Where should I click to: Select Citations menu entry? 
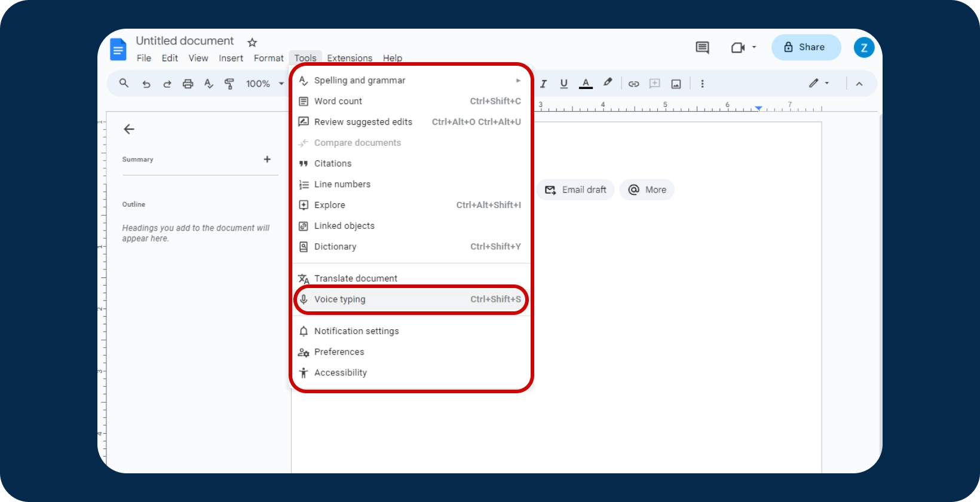[x=411, y=163]
